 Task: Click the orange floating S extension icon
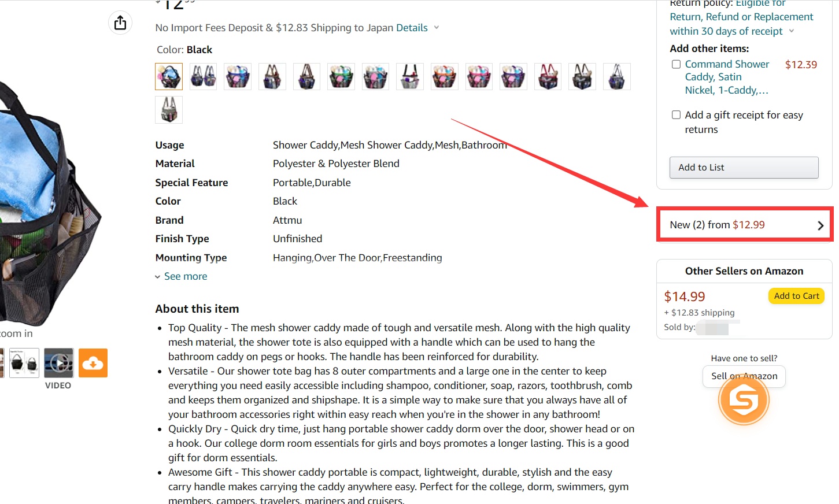(744, 399)
